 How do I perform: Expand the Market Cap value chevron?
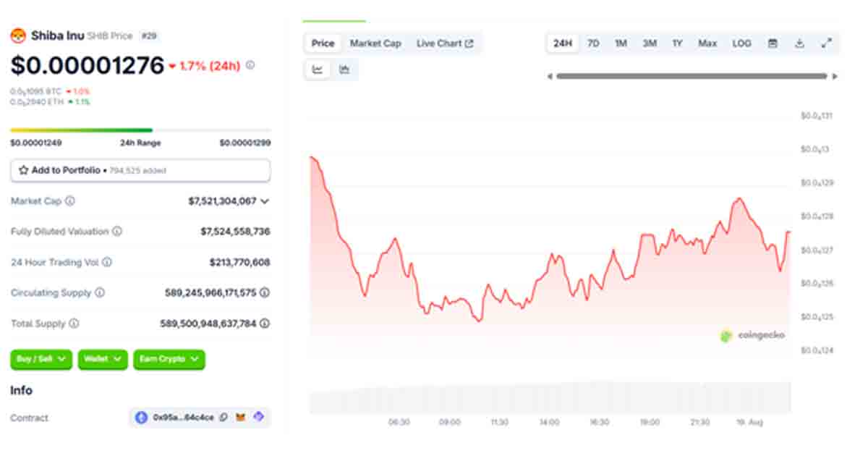click(265, 201)
